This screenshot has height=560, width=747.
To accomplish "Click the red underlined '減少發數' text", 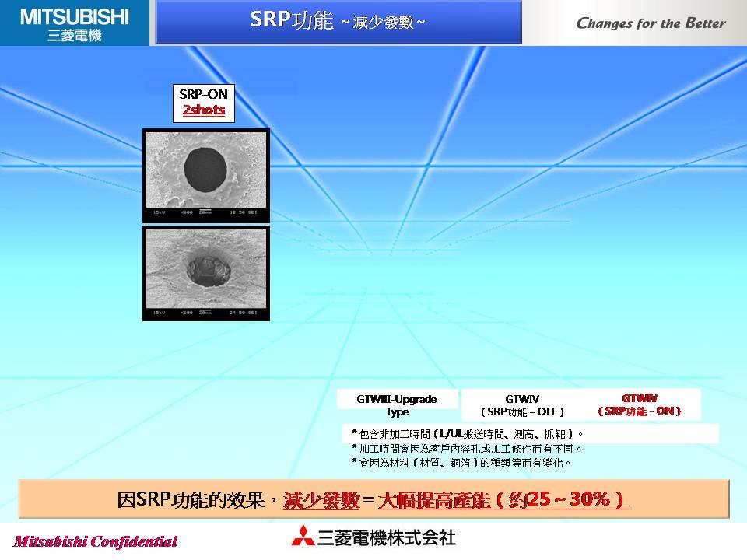I will (321, 500).
